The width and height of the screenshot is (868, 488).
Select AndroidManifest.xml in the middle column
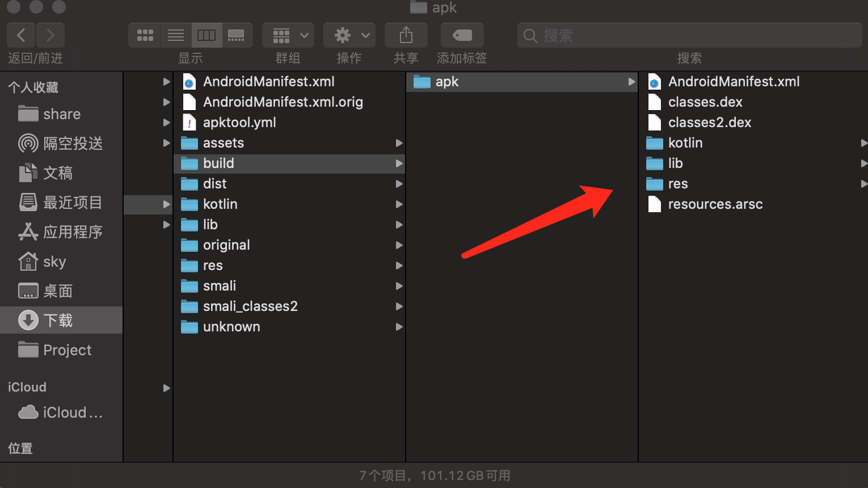coord(289,82)
